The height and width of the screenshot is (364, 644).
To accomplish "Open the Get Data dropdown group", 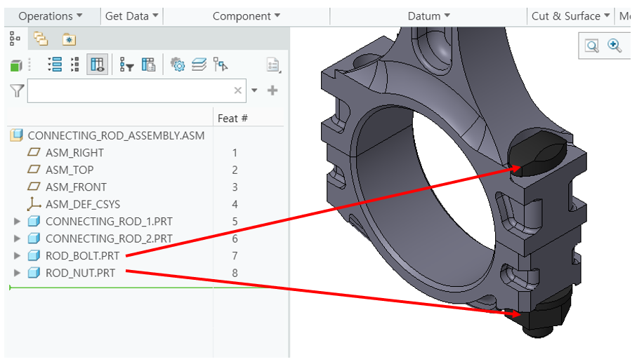I will (x=131, y=16).
